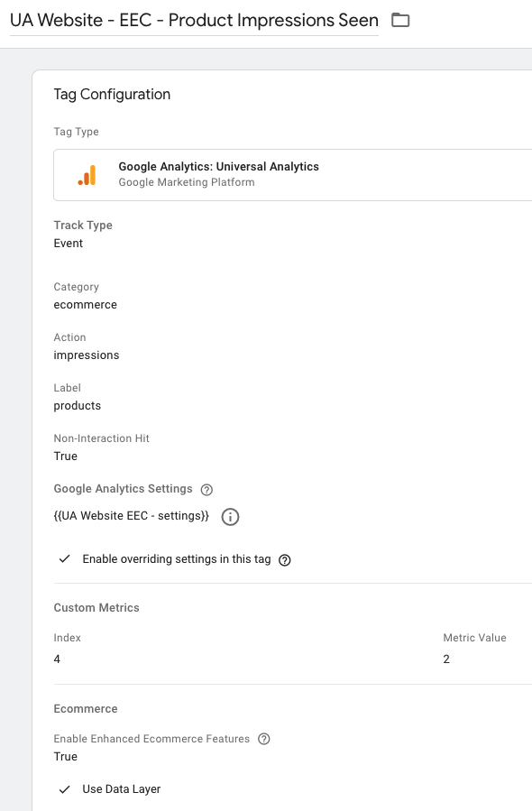Toggle Enable overriding settings in this tag

(x=65, y=559)
